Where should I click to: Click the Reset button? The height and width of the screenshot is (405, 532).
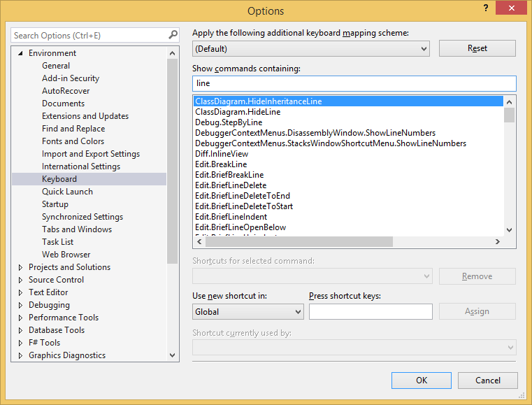click(x=477, y=48)
